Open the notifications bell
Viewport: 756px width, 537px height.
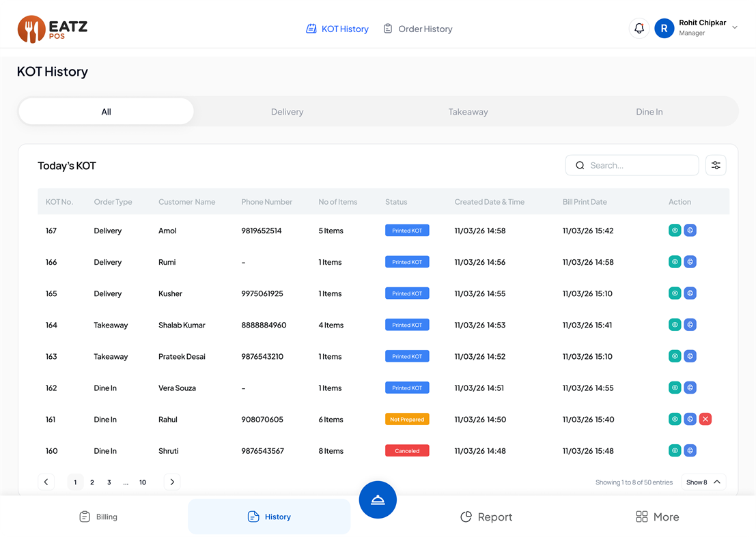click(639, 29)
